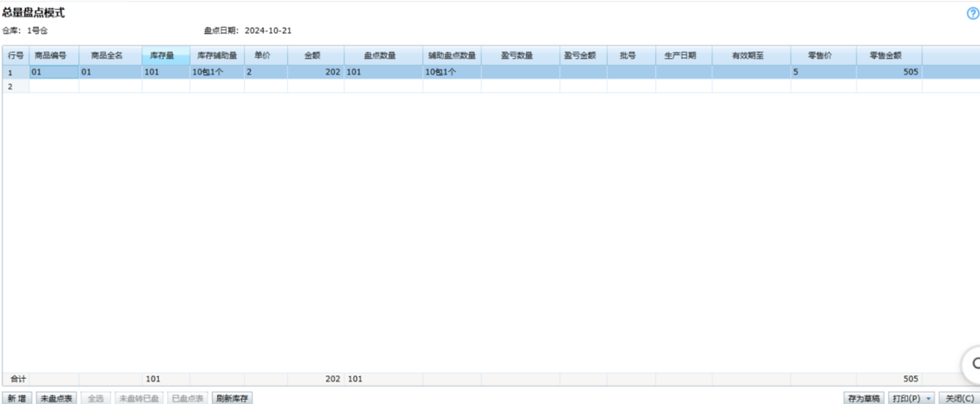Click the 新增 button
The image size is (980, 404).
(x=16, y=398)
